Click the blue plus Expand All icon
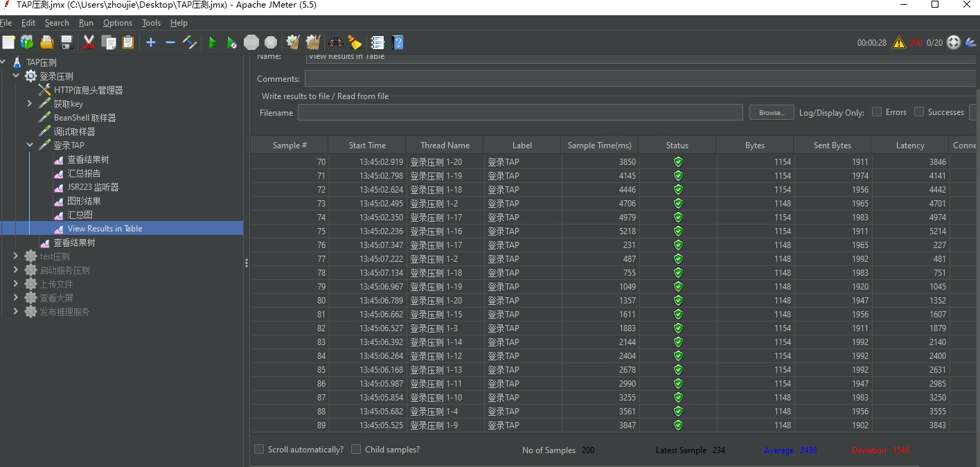 point(151,43)
